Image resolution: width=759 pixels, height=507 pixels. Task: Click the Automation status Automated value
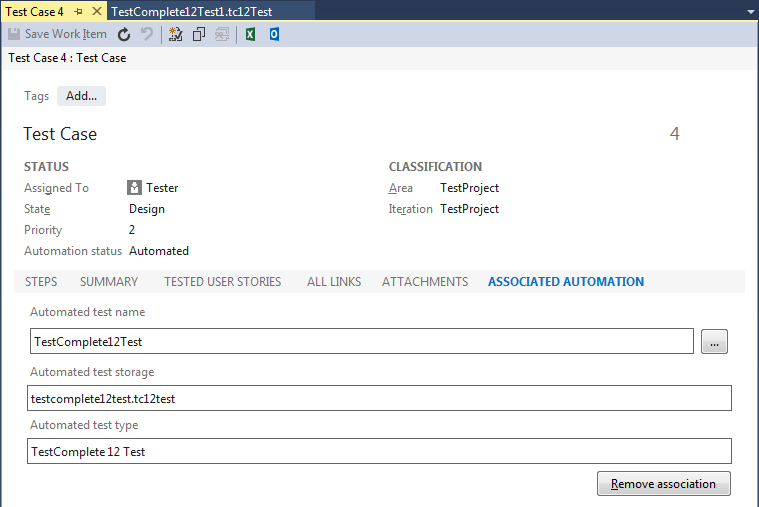coord(159,251)
